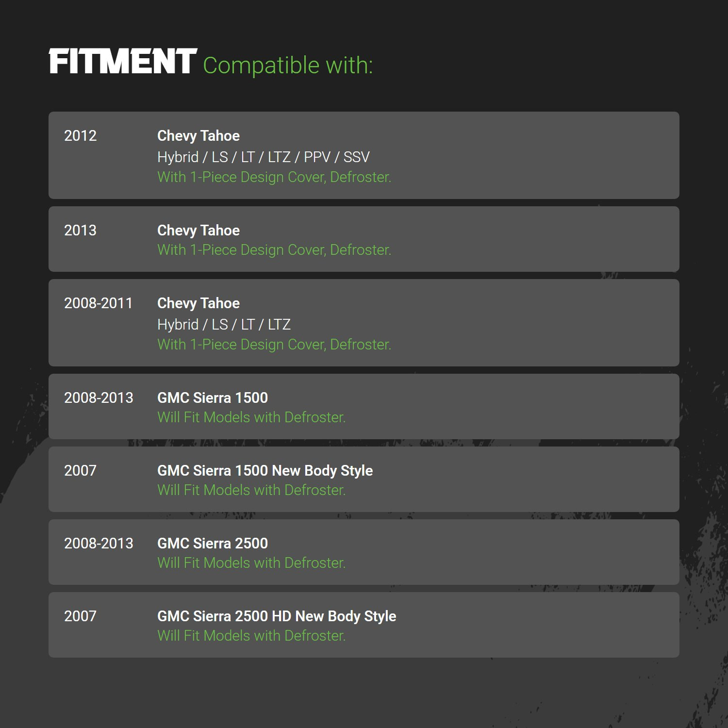Click 'Hybrid / LS / LT / LTZ / PPV / SSV' trim text
This screenshot has width=728, height=728.
tap(264, 157)
